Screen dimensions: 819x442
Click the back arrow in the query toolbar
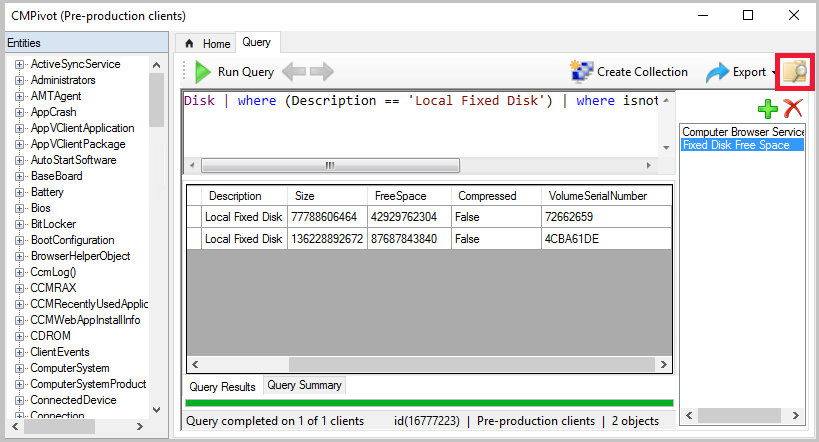[292, 72]
